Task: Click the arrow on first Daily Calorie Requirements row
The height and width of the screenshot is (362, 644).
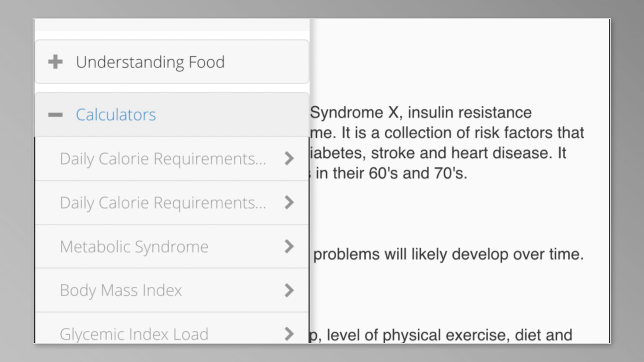Action: pos(289,158)
